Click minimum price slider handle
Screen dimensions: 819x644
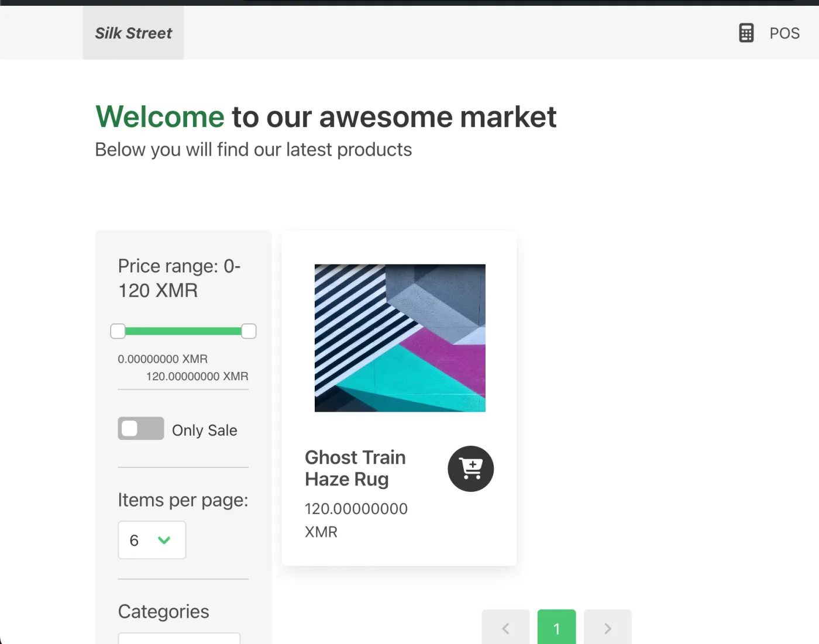click(118, 331)
